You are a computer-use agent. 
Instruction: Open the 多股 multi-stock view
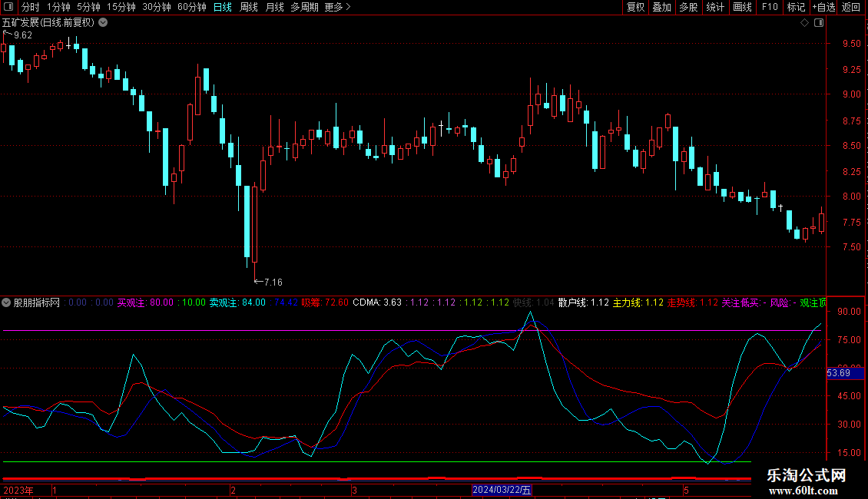[x=688, y=7]
